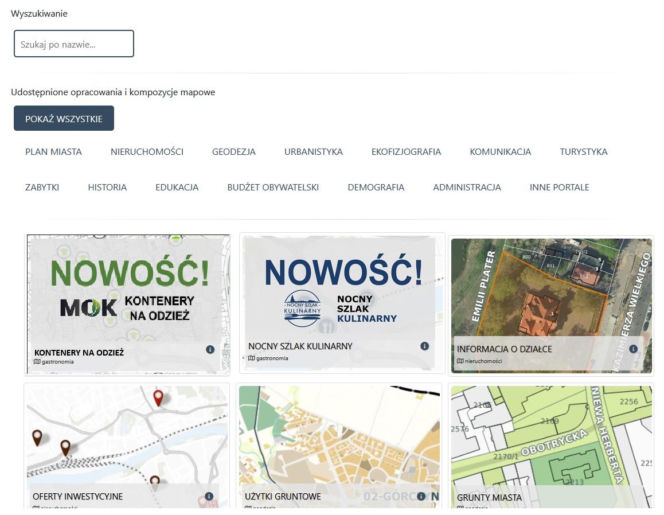The height and width of the screenshot is (515, 664).
Task: Select the NIERUCHOMOŚCI category
Action: point(147,152)
